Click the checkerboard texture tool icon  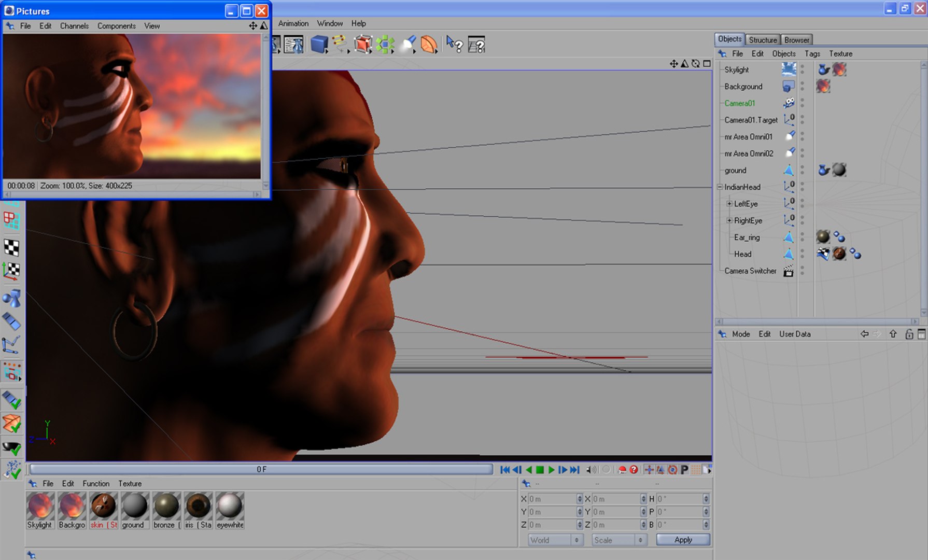pos(11,247)
